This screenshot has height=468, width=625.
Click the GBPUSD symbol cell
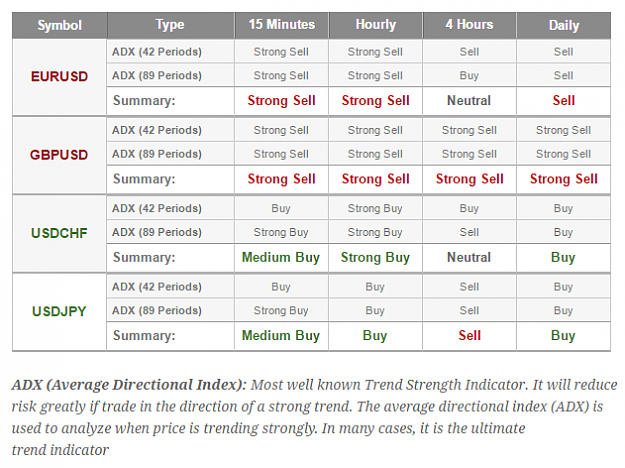pyautogui.click(x=59, y=155)
